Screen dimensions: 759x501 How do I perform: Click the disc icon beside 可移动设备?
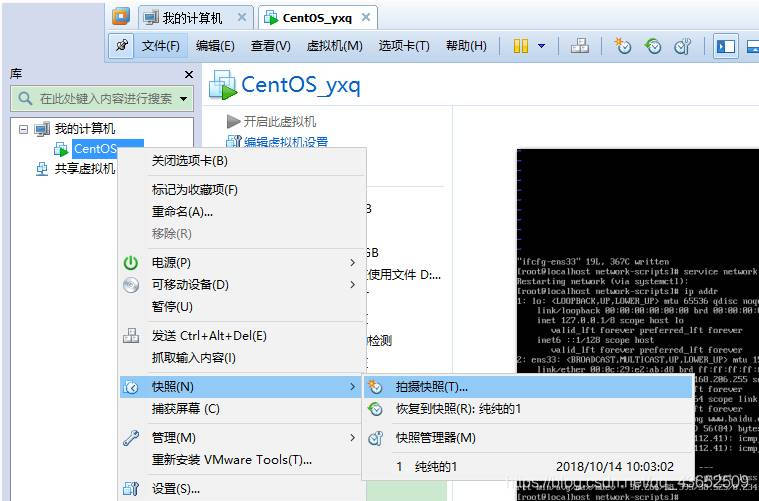(131, 285)
